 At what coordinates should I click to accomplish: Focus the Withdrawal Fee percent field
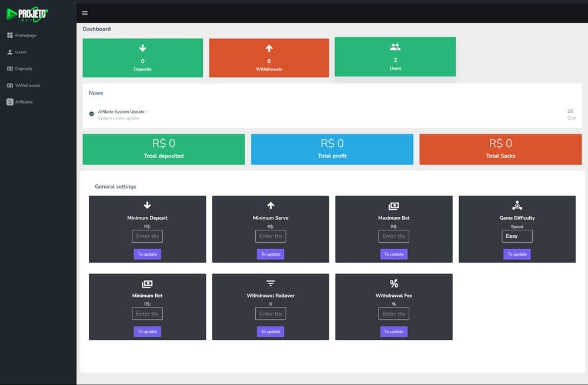[394, 314]
